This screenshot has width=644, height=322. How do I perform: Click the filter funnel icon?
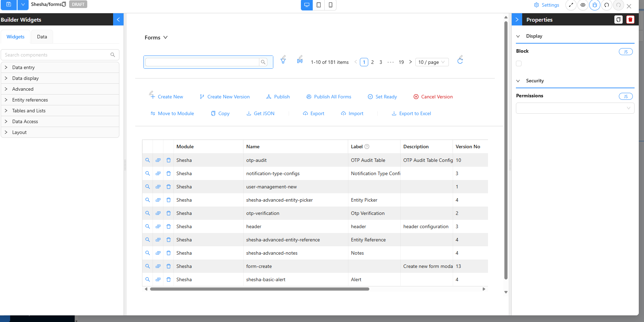coord(283,61)
